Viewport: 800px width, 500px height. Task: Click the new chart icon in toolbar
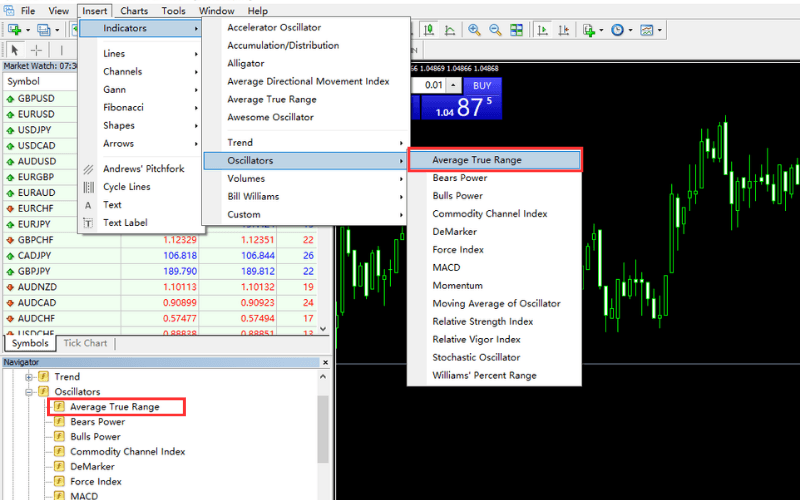(14, 30)
